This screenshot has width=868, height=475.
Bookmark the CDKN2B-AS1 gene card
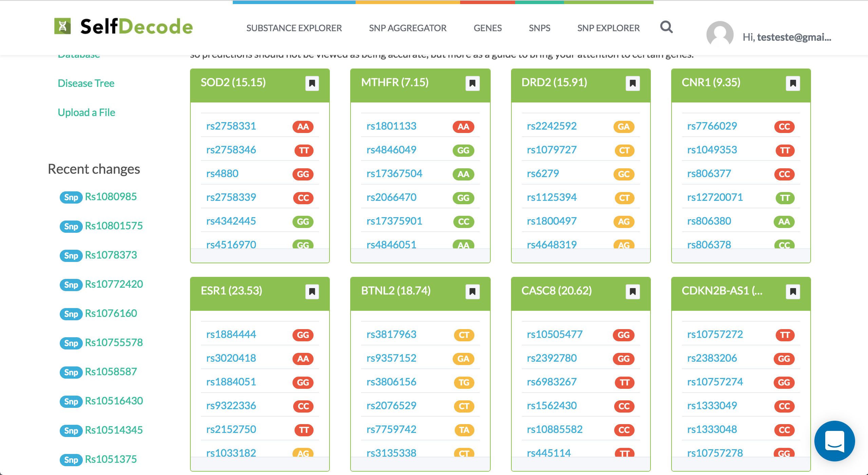(793, 291)
